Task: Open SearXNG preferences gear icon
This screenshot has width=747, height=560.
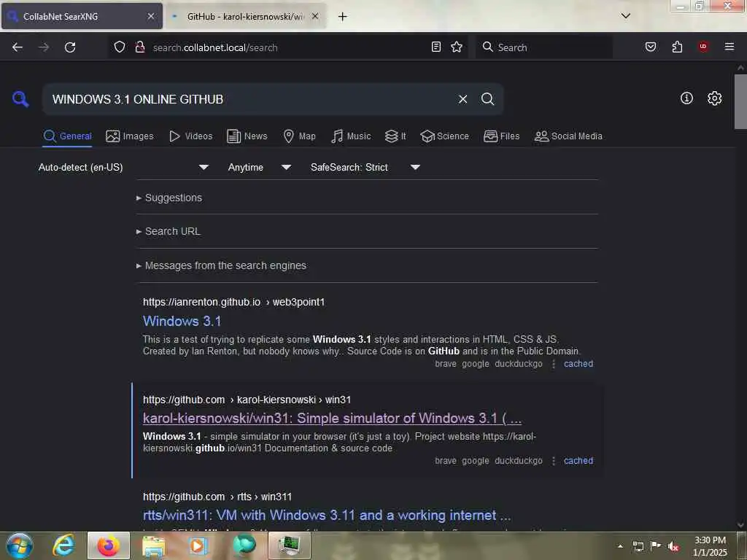Action: (714, 98)
